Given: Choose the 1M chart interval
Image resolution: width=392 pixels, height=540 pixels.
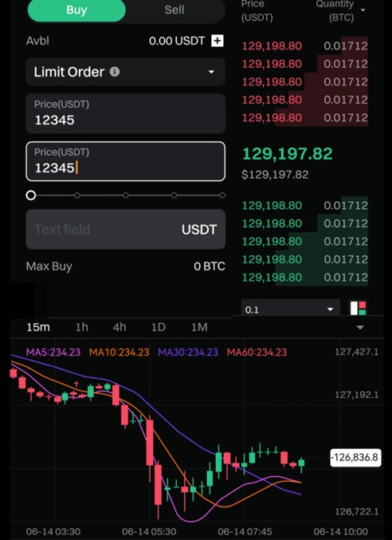Looking at the screenshot, I should pos(199,327).
